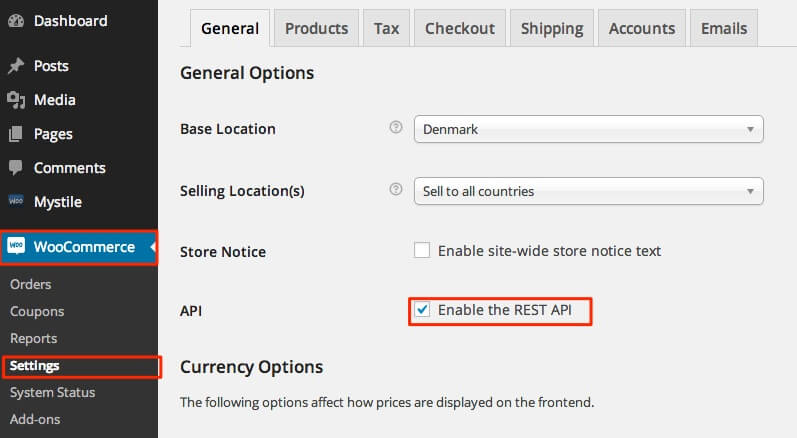The width and height of the screenshot is (797, 438).
Task: Click the Comments speech bubble icon
Action: tap(16, 168)
